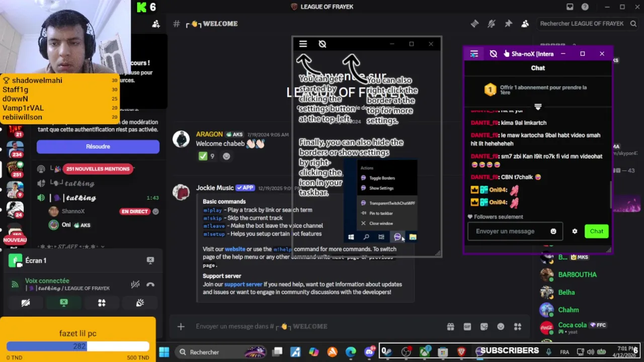Viewport: 644px width, 362px height.
Task: Open emoji picker in message bar
Action: coord(501,327)
